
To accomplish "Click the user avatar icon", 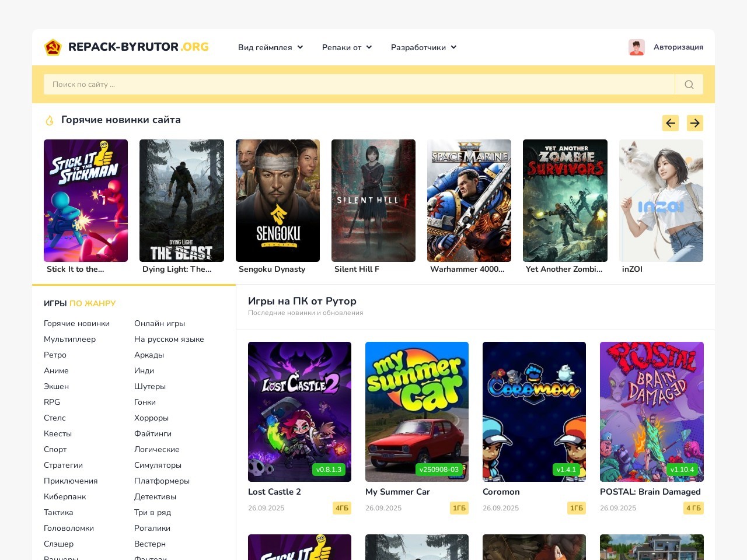I will 636,47.
